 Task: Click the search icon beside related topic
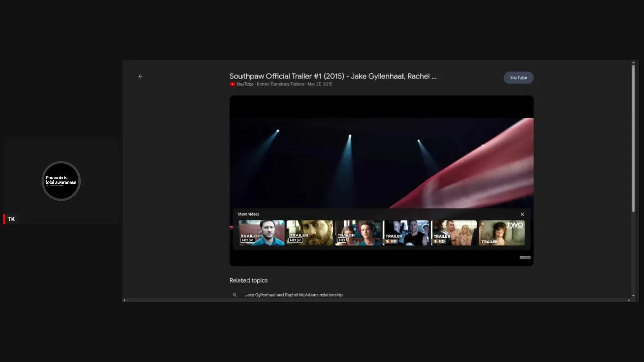234,295
